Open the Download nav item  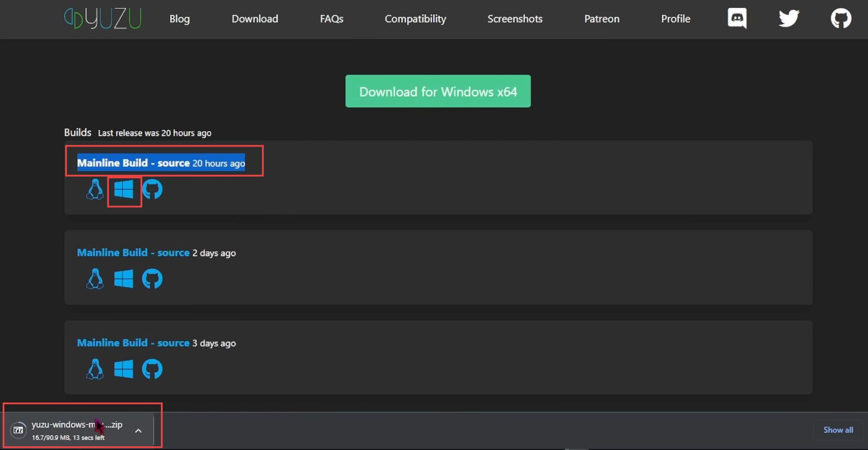tap(255, 19)
